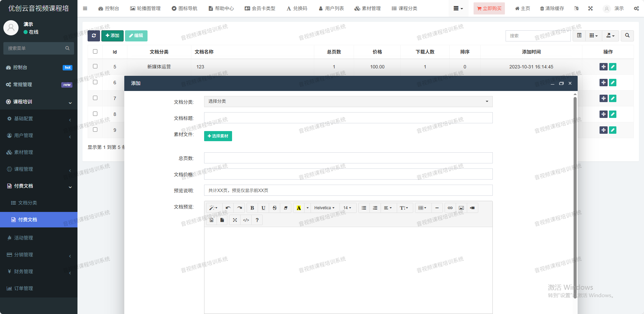This screenshot has width=644, height=314.
Task: Expand the font size 14 dropdown
Action: pos(347,208)
